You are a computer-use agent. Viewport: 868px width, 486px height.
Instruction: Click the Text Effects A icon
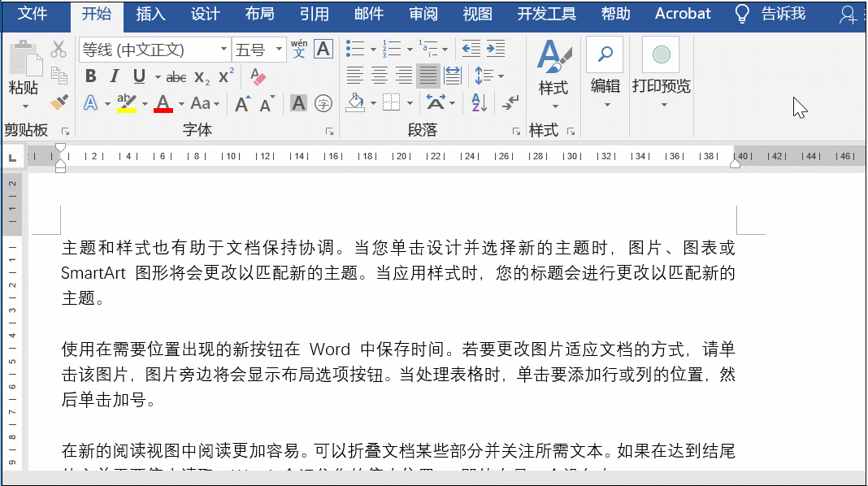click(x=90, y=103)
